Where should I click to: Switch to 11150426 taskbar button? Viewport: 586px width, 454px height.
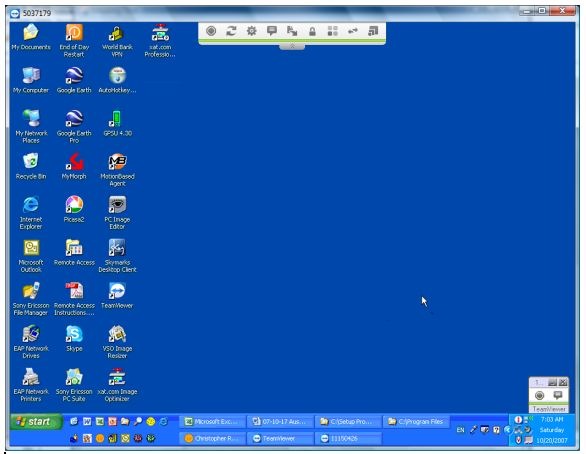348,438
